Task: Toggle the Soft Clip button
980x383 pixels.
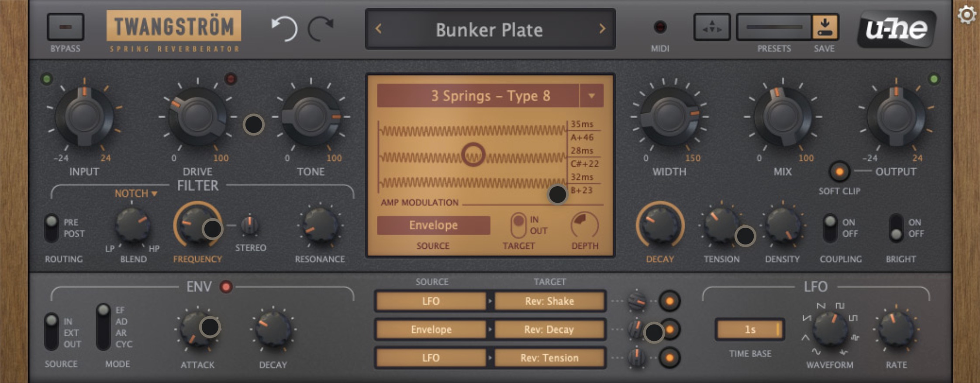Action: tap(839, 171)
